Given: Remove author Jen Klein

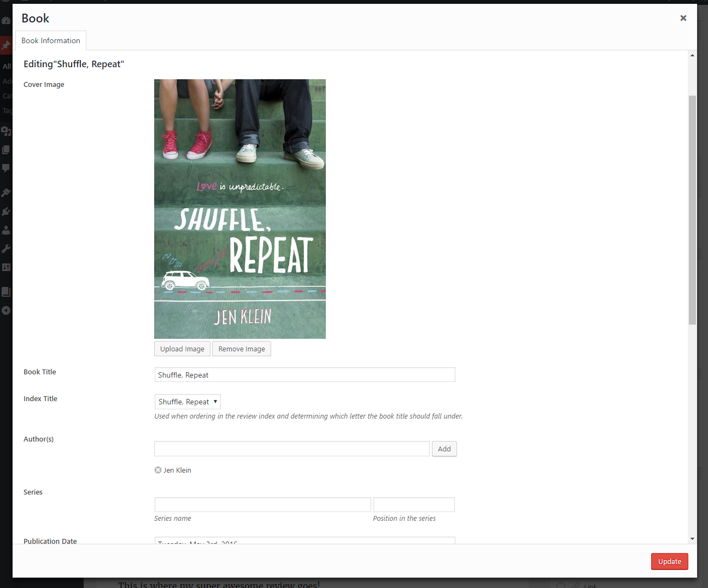Looking at the screenshot, I should point(158,470).
